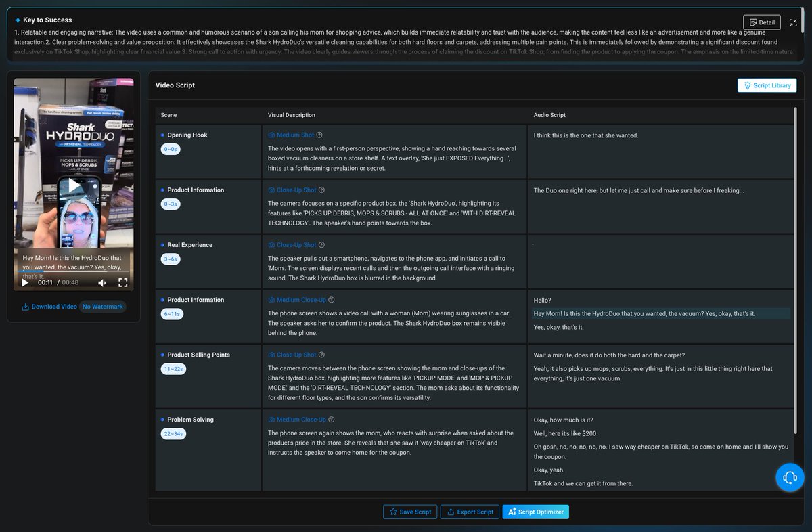The image size is (812, 532).
Task: Open the floating chat support bubble
Action: point(790,477)
